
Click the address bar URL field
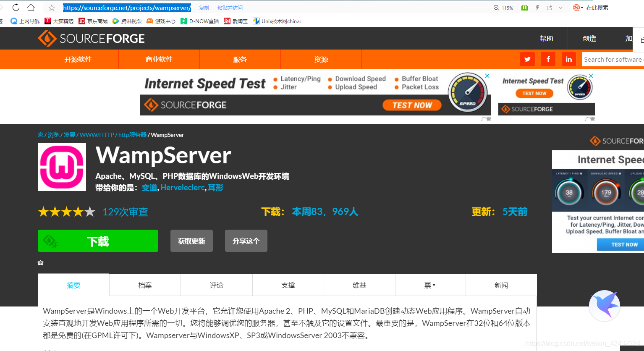127,8
